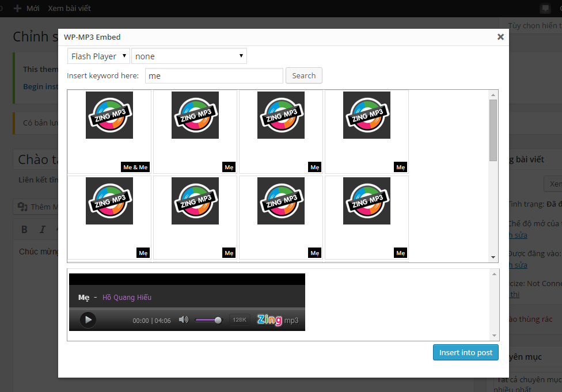The image size is (562, 392).
Task: Select the 'Me & Me' song thumbnail
Action: (x=109, y=115)
